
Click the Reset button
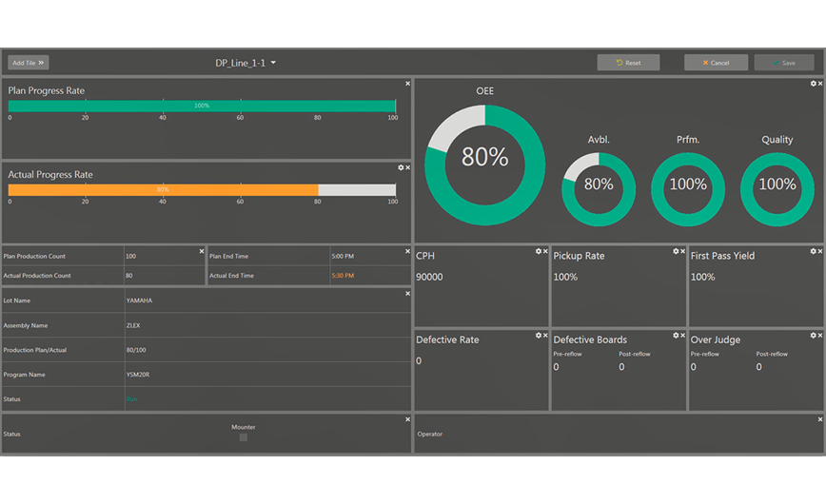628,63
